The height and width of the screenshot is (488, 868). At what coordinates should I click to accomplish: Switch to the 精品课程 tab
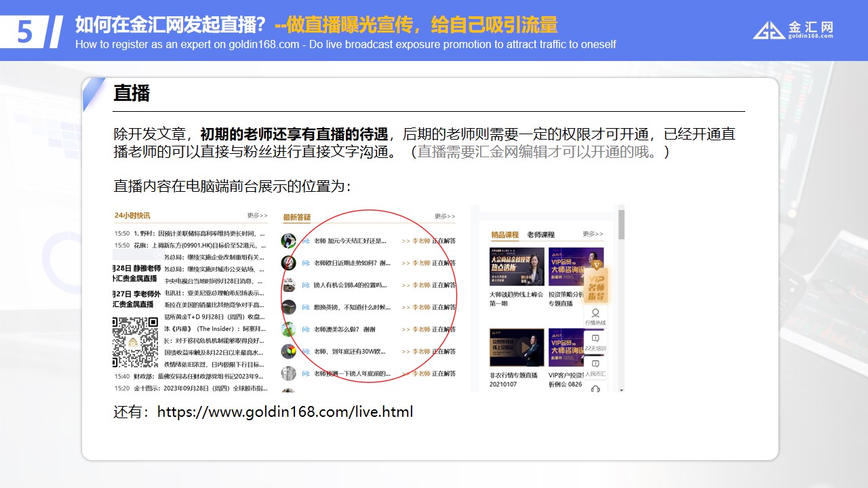coord(505,235)
